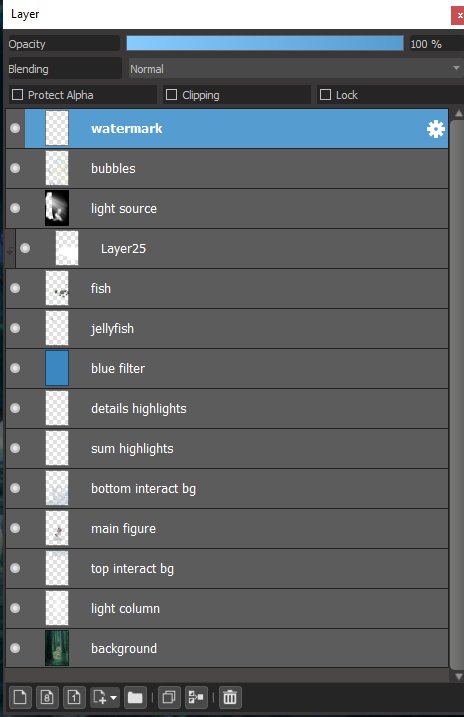Merge the layer down
This screenshot has height=717, width=464.
[196, 697]
